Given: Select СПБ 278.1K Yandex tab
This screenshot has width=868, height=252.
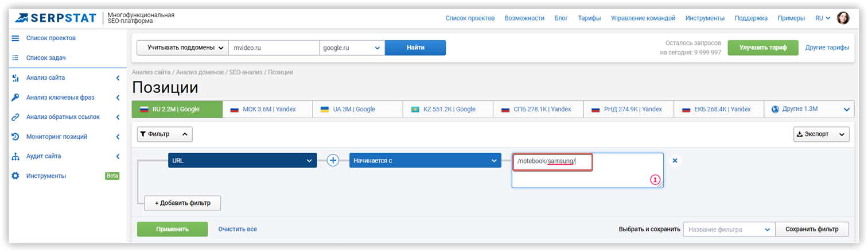Looking at the screenshot, I should point(538,109).
